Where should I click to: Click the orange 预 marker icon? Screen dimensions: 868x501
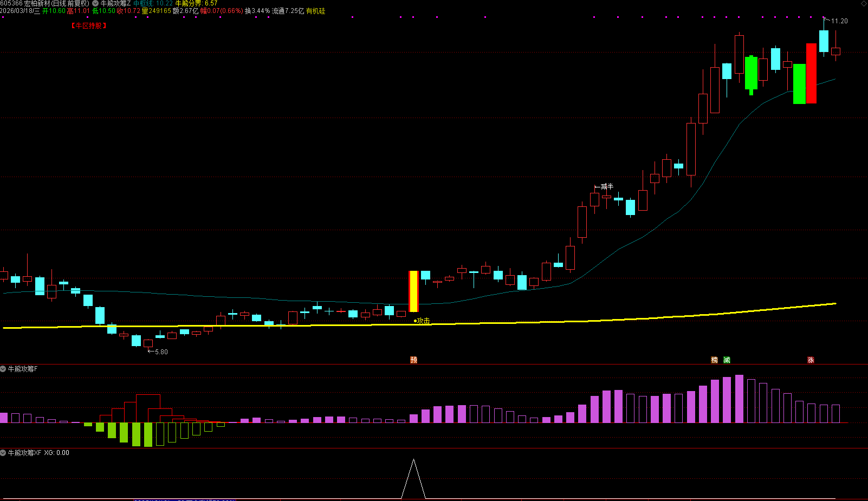pos(414,360)
